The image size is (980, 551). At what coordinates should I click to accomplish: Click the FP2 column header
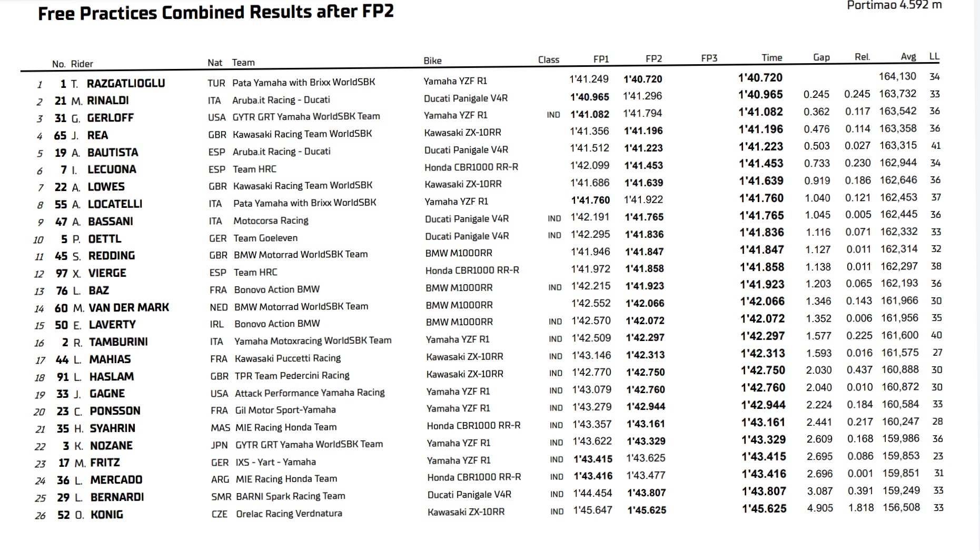click(x=654, y=59)
